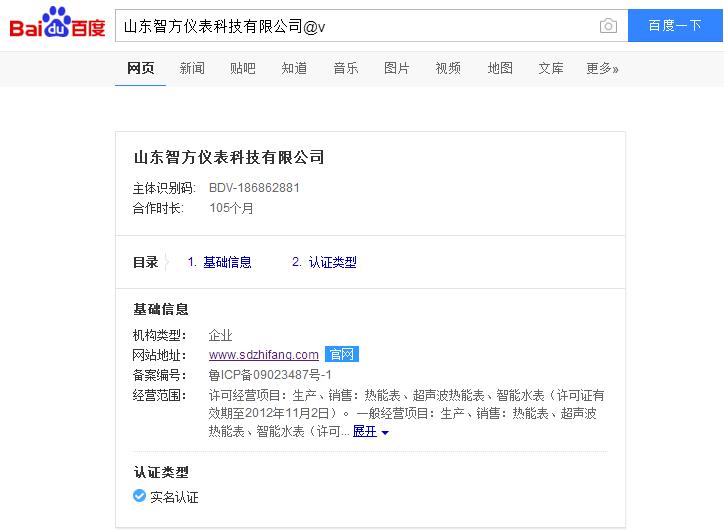Viewport: 724px width, 531px height.
Task: Open the 音乐 tab
Action: pos(346,68)
